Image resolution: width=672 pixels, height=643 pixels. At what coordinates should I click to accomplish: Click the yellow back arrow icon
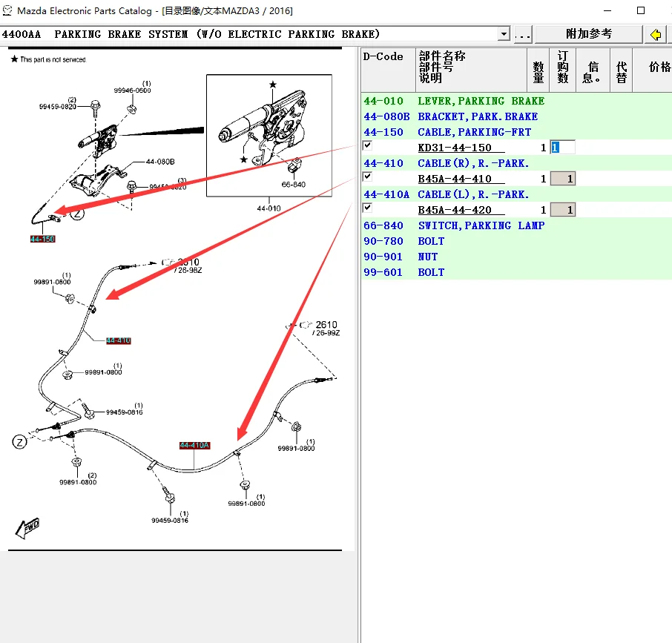pyautogui.click(x=655, y=35)
